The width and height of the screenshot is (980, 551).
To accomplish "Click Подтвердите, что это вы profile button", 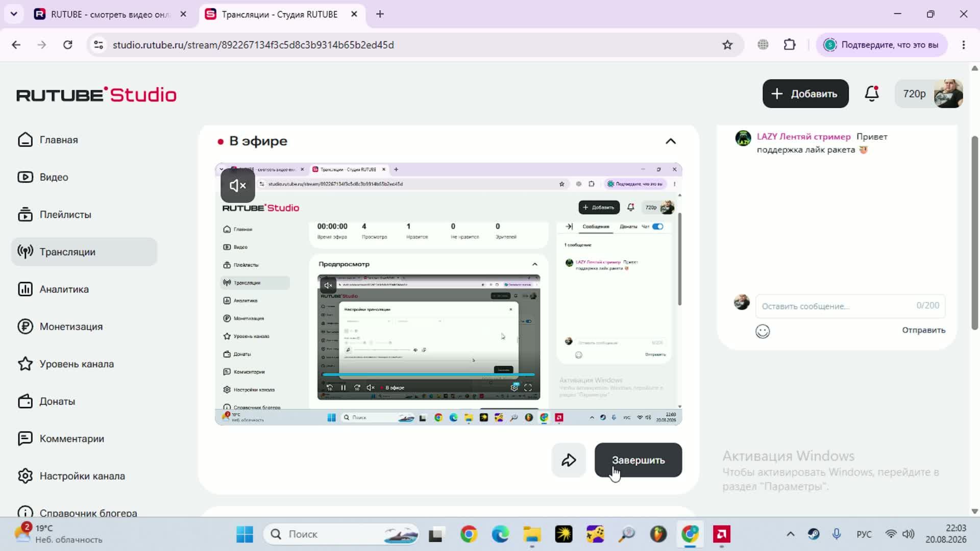I will tap(882, 45).
